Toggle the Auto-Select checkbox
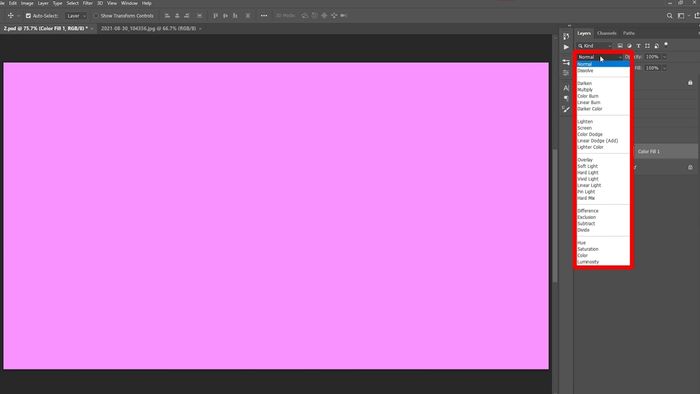The height and width of the screenshot is (394, 700). point(28,16)
